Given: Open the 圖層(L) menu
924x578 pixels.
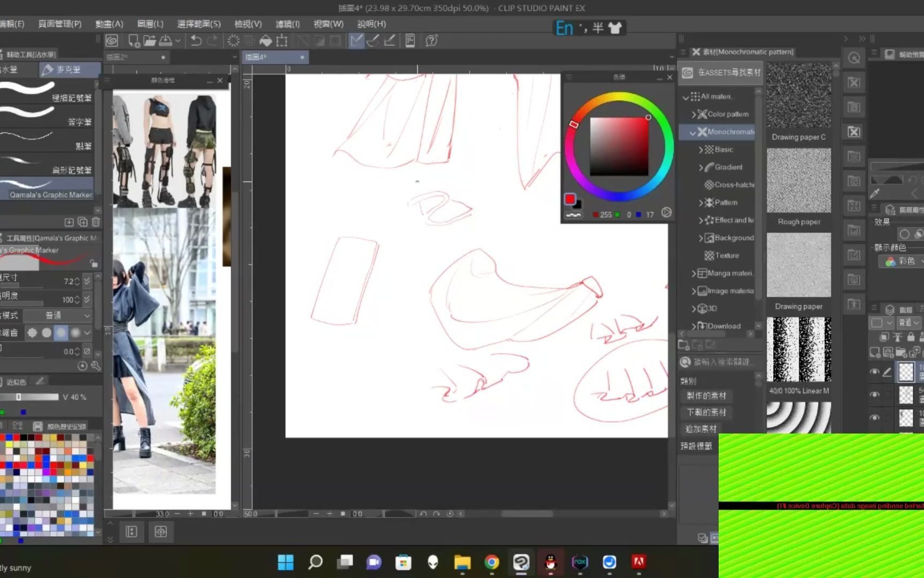Looking at the screenshot, I should click(x=150, y=24).
